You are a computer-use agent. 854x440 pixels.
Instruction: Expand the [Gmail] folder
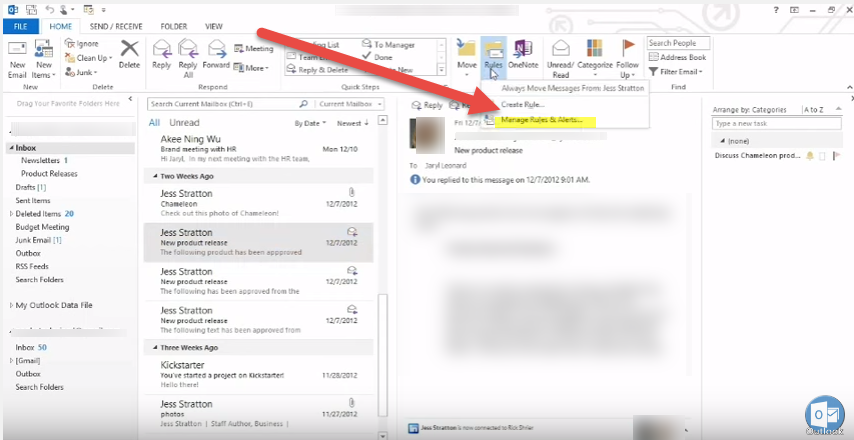coord(11,360)
